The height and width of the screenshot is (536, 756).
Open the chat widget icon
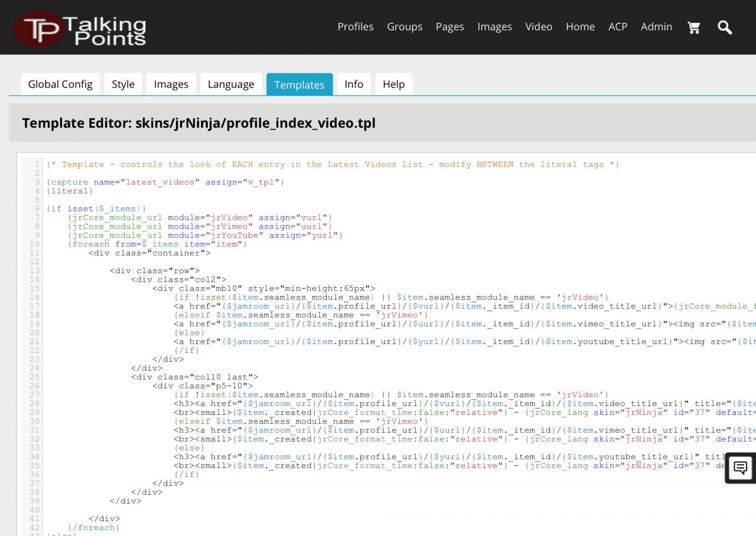(x=740, y=468)
